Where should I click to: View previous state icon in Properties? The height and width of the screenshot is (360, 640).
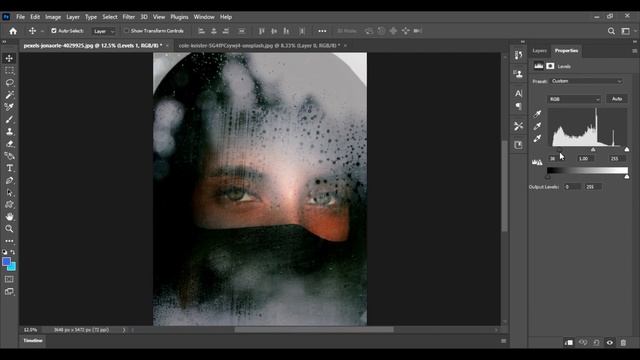(583, 342)
